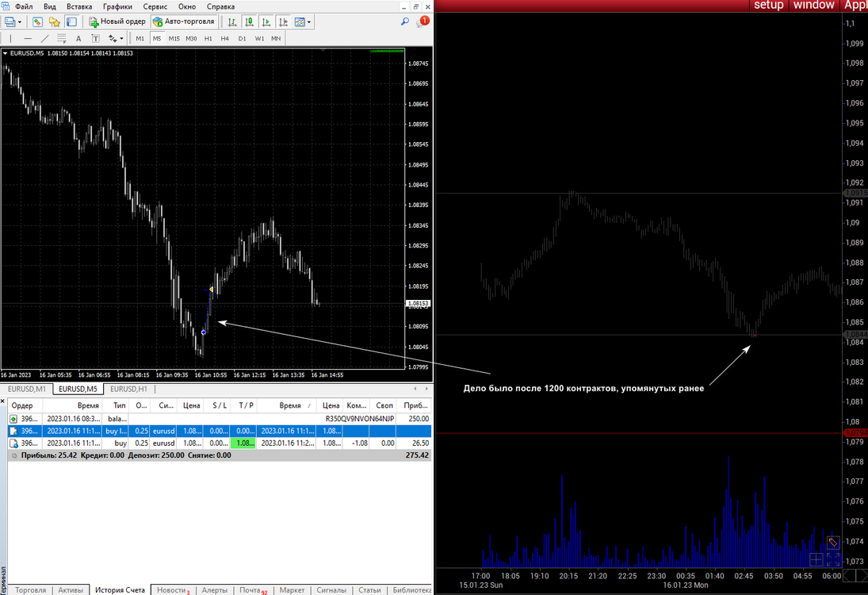Switch timeframe to W1

click(259, 38)
